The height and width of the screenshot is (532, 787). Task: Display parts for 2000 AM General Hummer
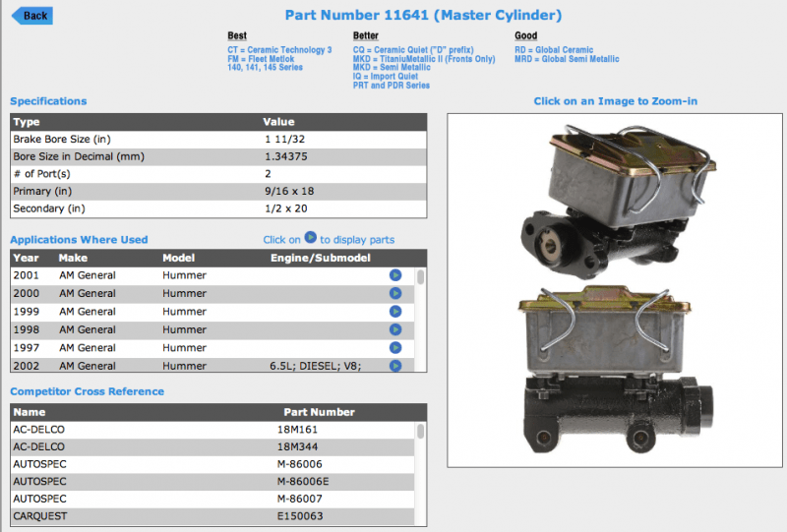[x=395, y=293]
